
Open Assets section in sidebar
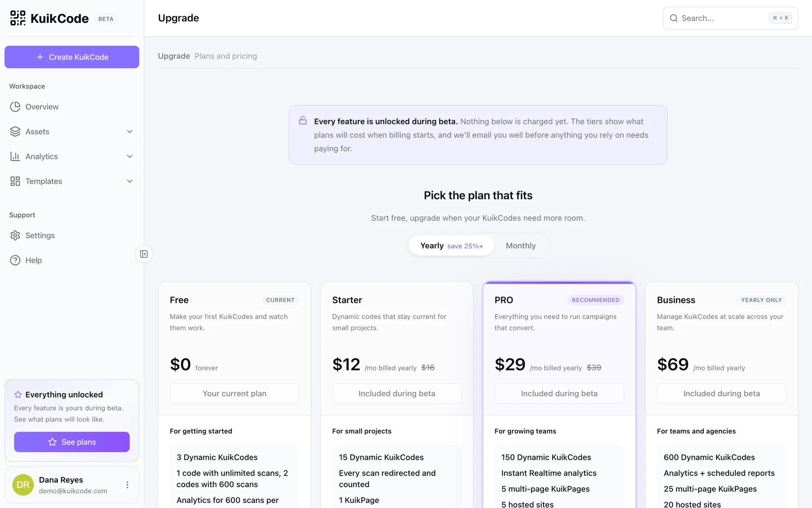pyautogui.click(x=72, y=132)
